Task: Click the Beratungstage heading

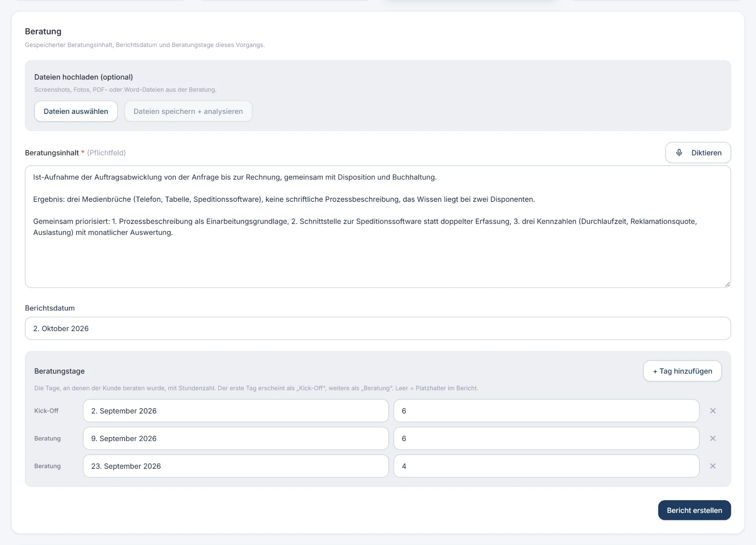Action: click(60, 371)
